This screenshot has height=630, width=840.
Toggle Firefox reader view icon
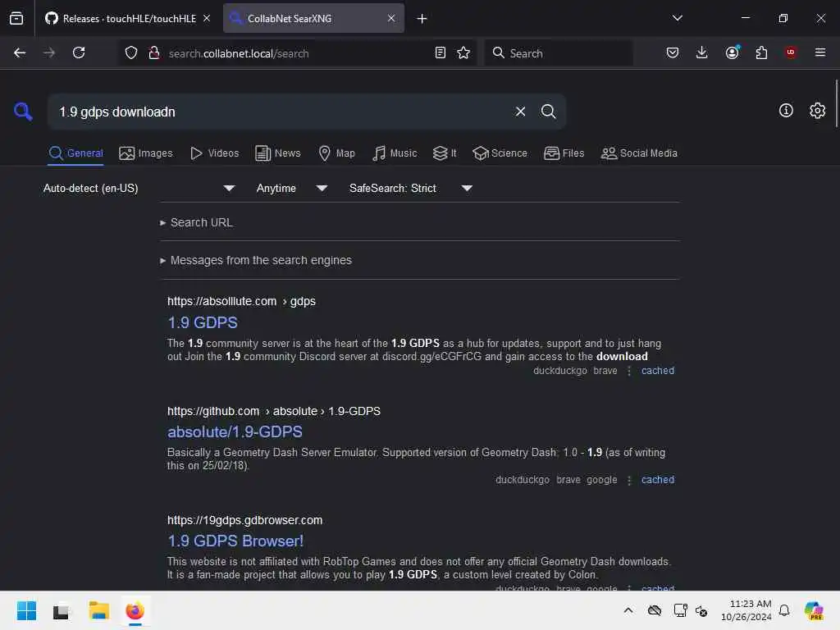coord(441,52)
